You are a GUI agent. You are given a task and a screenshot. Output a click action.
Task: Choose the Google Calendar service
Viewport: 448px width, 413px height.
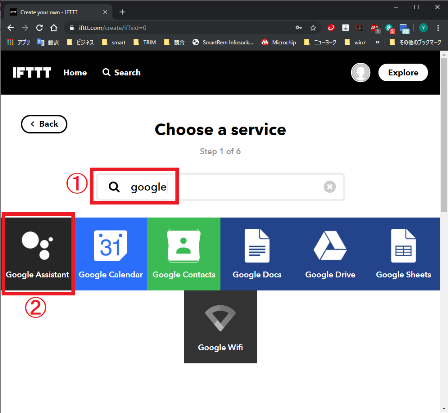click(x=111, y=254)
